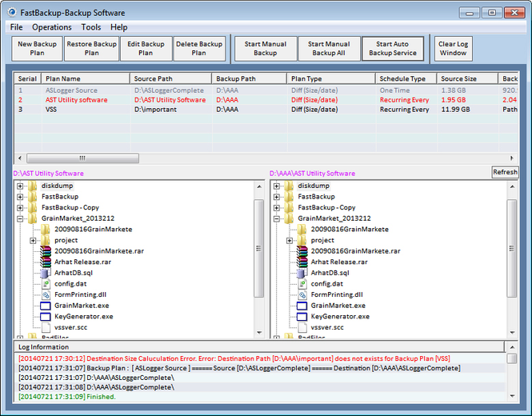Click the FastBackup app icon in title bar
The image size is (532, 416).
12,13
